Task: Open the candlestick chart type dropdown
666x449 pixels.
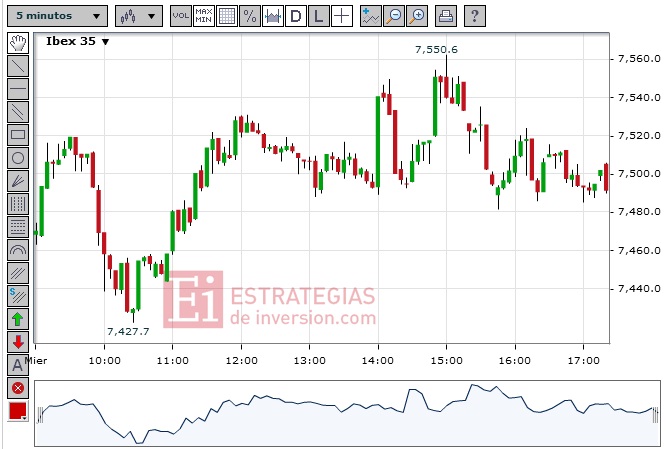Action: click(x=138, y=16)
